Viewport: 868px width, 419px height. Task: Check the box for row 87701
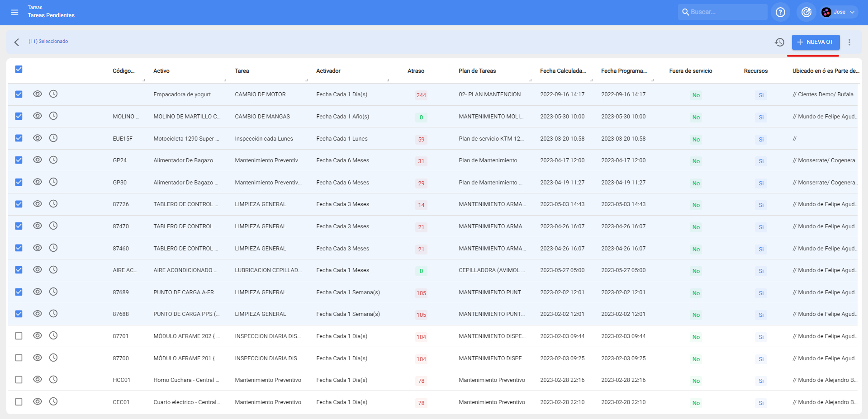19,336
